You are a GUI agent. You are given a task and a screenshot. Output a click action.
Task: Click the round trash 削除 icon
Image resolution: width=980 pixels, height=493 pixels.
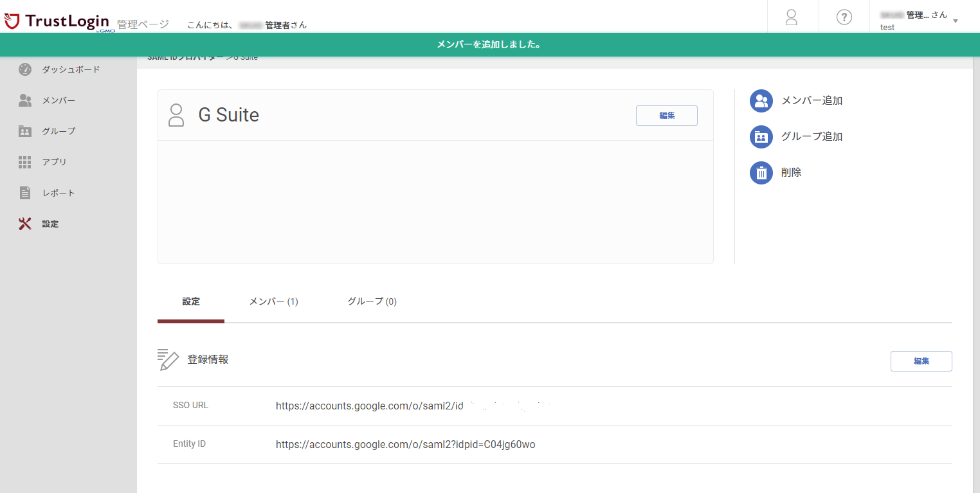click(x=761, y=172)
